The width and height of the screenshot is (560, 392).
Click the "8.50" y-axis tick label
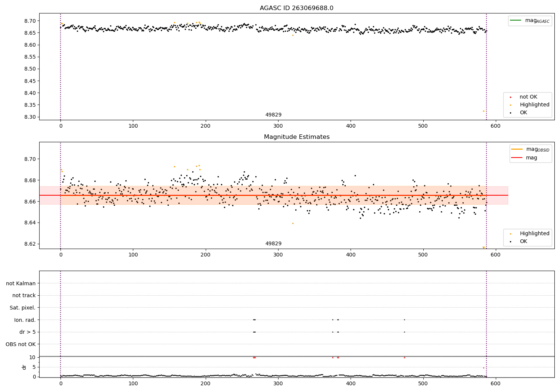point(30,69)
